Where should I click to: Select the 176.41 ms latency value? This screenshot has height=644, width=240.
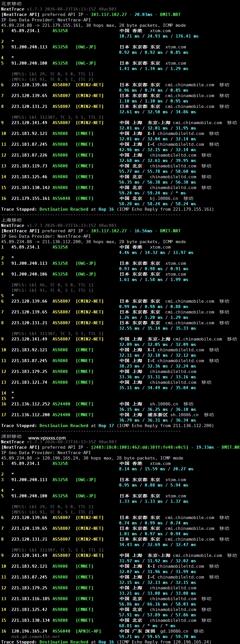[x=187, y=36]
